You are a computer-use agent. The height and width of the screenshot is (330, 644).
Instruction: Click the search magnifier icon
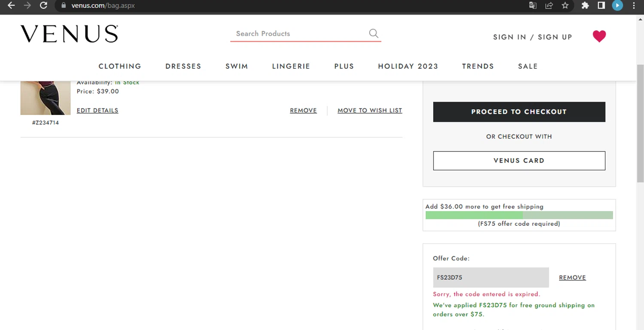(374, 33)
